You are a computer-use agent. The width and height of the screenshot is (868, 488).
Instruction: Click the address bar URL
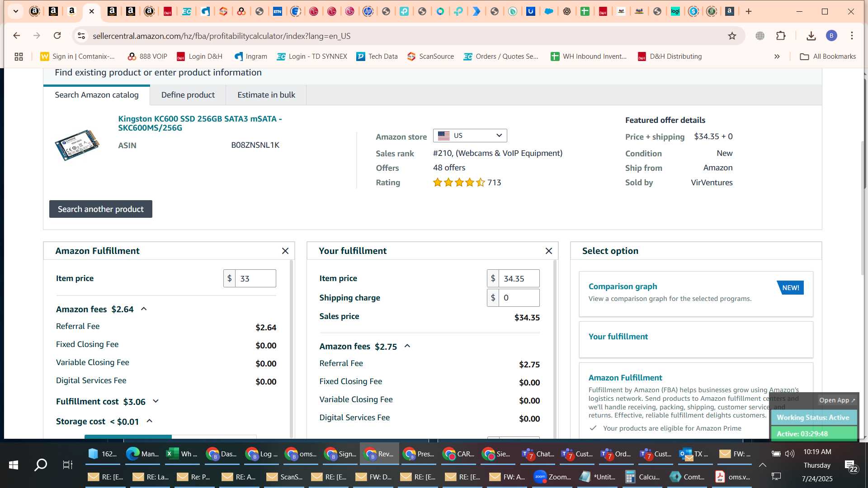222,36
